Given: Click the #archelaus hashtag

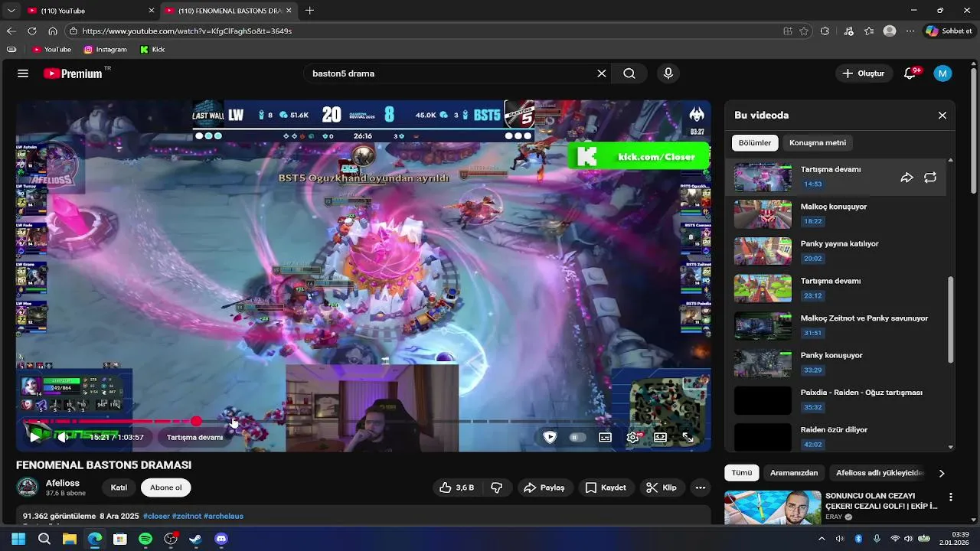Looking at the screenshot, I should pyautogui.click(x=224, y=516).
